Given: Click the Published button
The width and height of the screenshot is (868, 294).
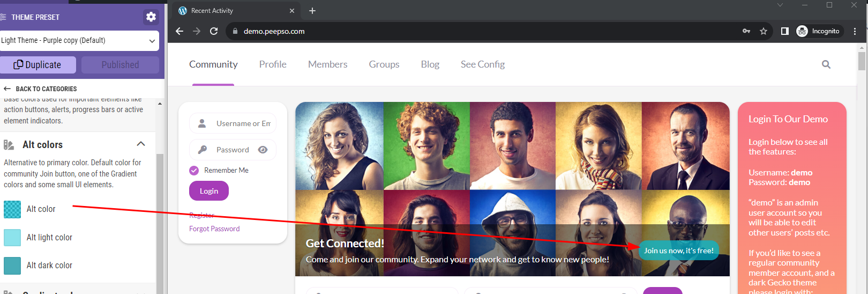Looking at the screenshot, I should point(120,64).
